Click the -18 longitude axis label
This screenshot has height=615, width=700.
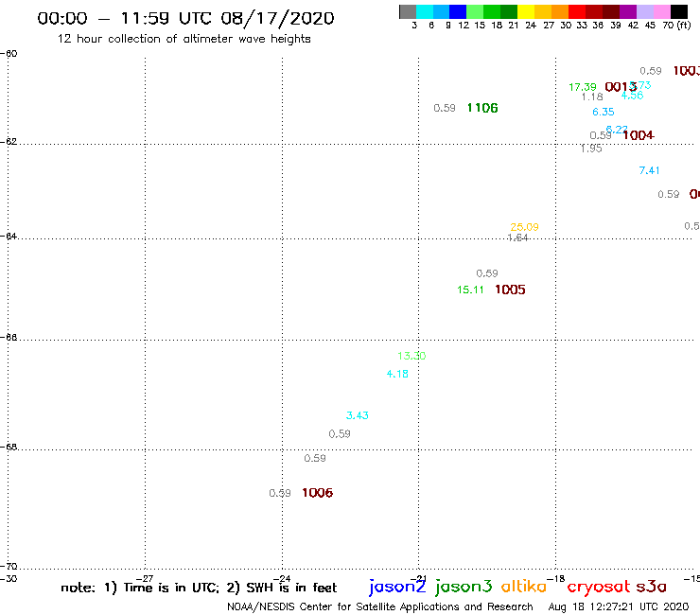pyautogui.click(x=556, y=578)
